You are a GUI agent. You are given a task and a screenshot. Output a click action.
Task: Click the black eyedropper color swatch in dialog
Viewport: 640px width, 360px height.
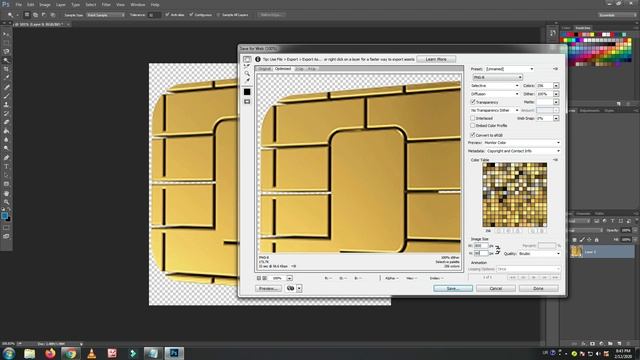(247, 92)
